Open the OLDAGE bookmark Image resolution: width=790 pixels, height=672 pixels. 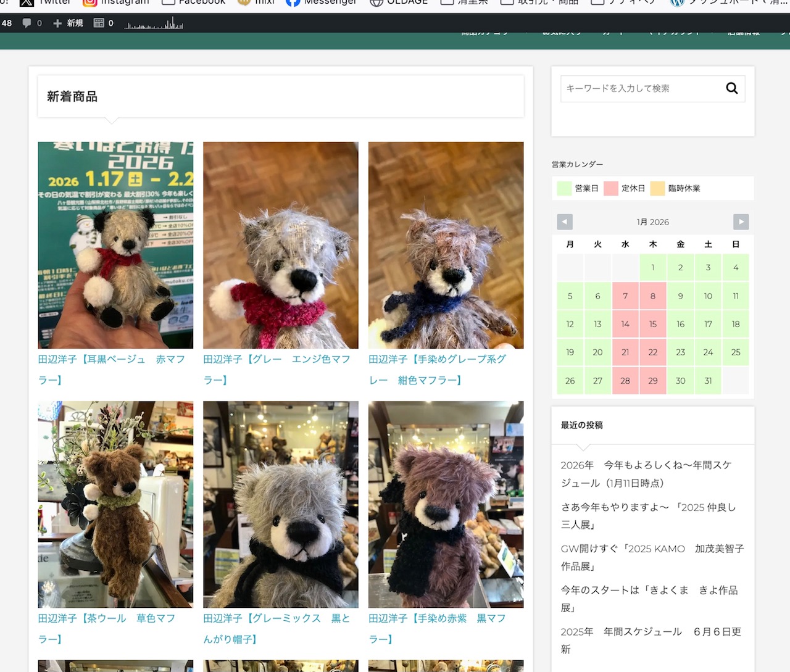point(399,2)
